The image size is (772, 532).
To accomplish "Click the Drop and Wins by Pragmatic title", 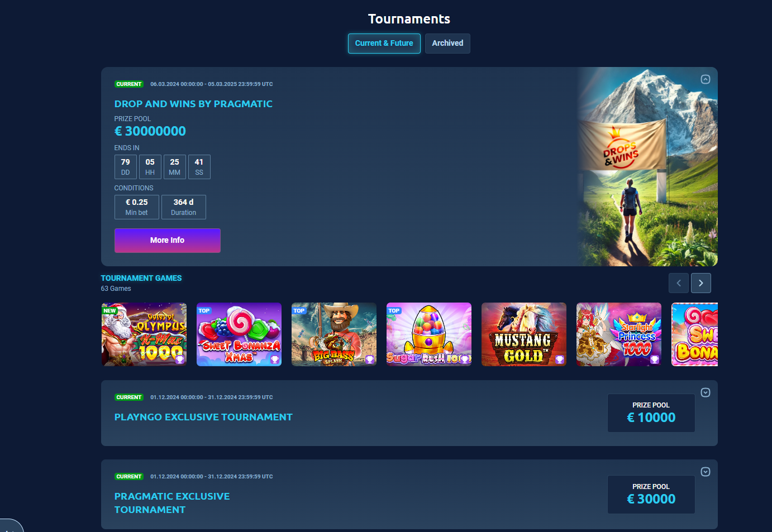I will click(x=193, y=104).
